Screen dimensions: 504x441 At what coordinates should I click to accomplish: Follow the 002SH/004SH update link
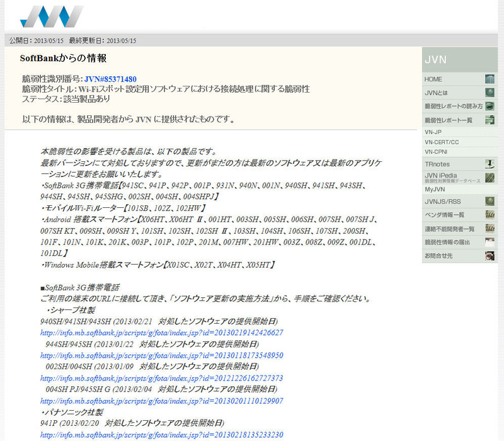point(161,378)
